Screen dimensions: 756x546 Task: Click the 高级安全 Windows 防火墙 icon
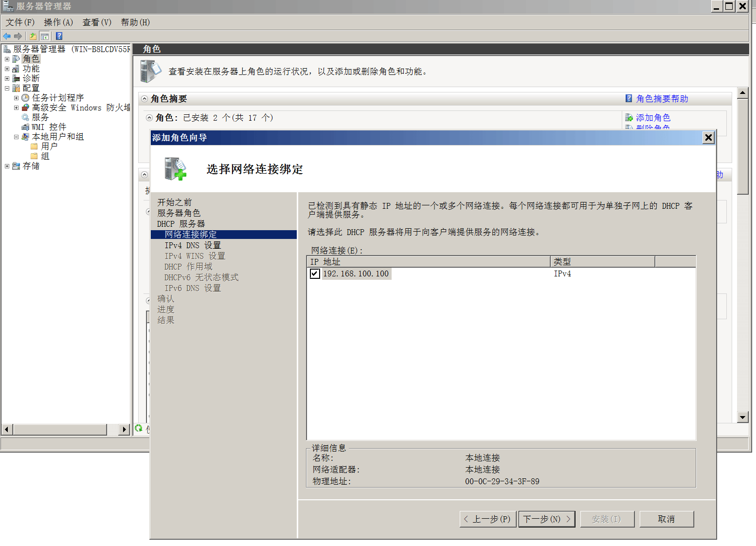click(25, 108)
